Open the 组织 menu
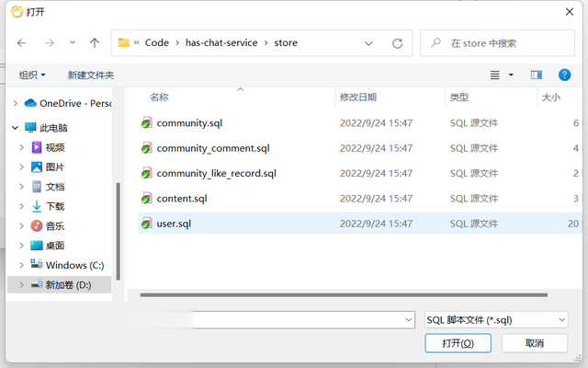Screen dimensions: 588x368 point(32,75)
